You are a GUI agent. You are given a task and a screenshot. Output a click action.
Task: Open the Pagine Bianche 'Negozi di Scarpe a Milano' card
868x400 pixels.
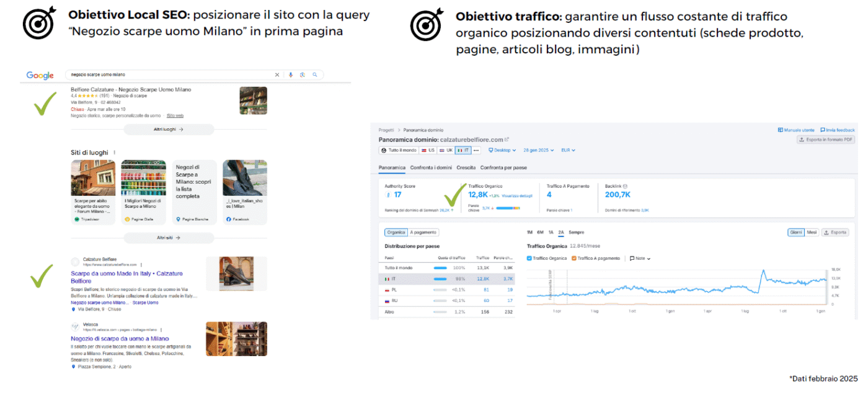tap(195, 192)
